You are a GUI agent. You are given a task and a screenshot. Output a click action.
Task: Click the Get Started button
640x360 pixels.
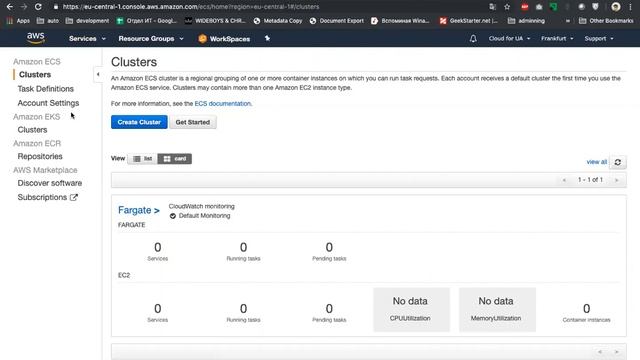click(x=193, y=122)
